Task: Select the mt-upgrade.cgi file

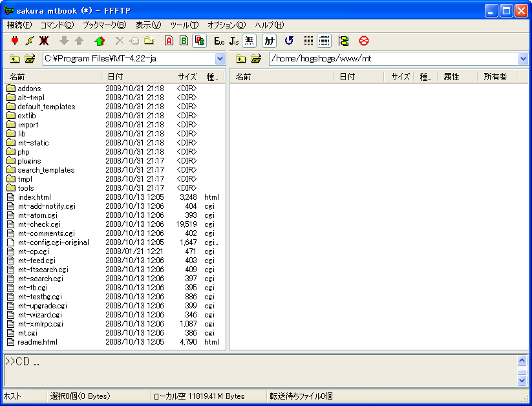Action: click(43, 306)
